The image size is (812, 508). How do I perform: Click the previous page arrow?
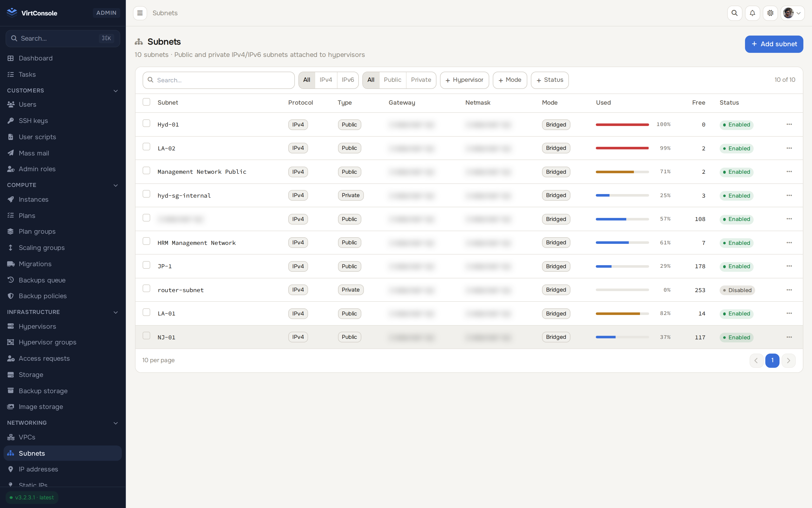click(756, 360)
